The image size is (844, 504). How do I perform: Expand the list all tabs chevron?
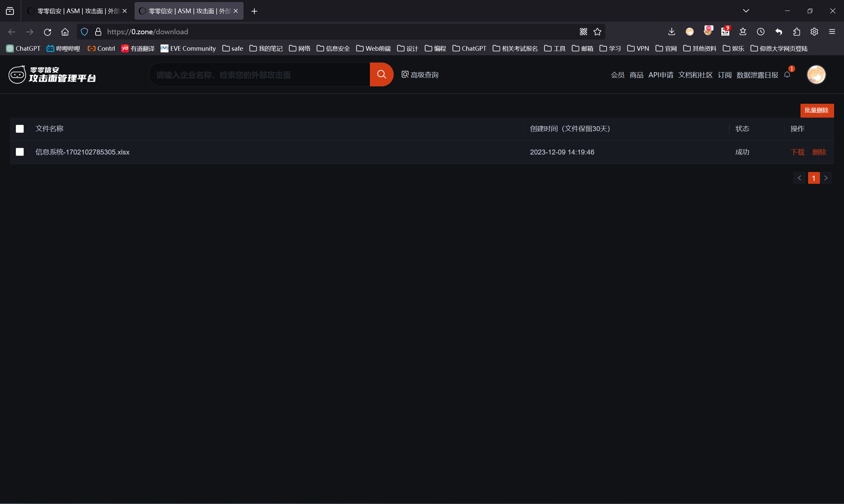coord(746,11)
